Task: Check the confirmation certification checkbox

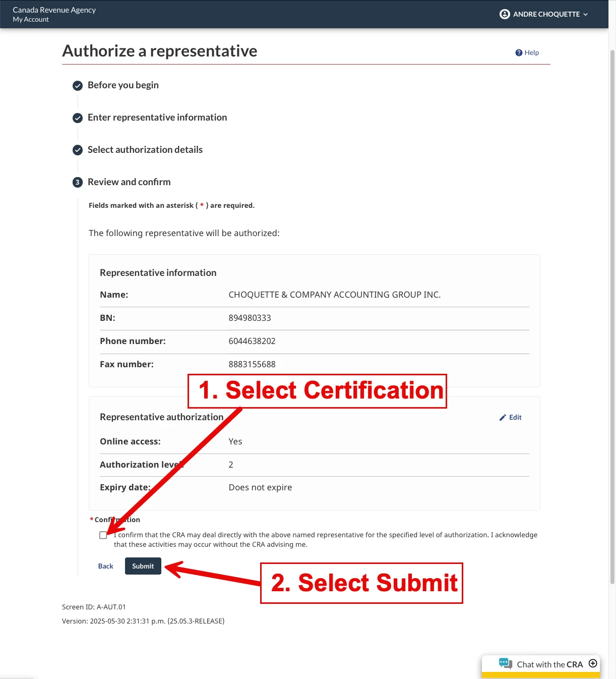Action: pyautogui.click(x=103, y=535)
